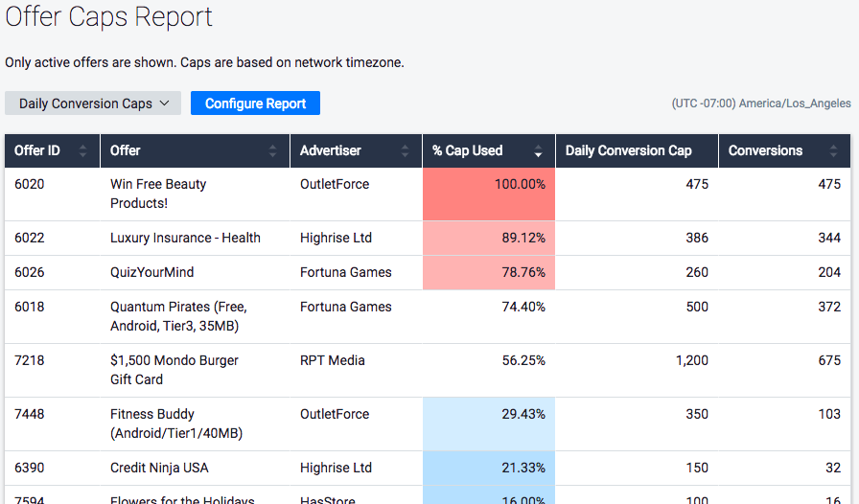Click the Offer ID column sort icon
This screenshot has height=504, width=859.
(82, 151)
